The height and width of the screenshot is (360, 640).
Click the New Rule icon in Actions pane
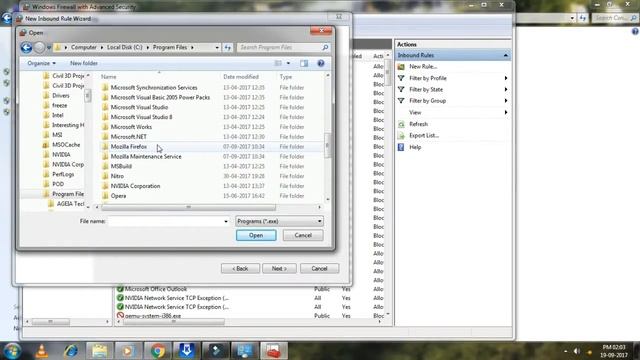click(401, 67)
